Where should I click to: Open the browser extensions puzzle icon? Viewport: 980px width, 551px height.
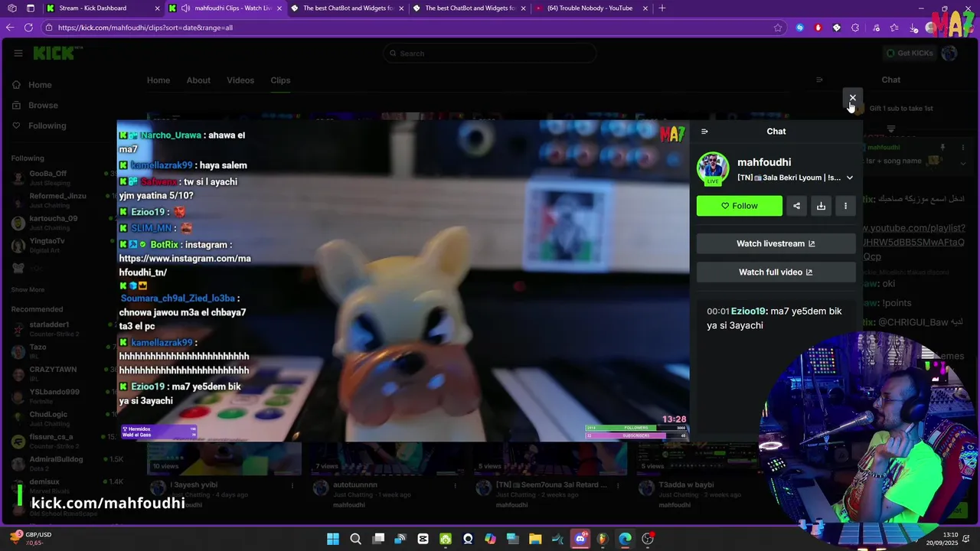(855, 28)
